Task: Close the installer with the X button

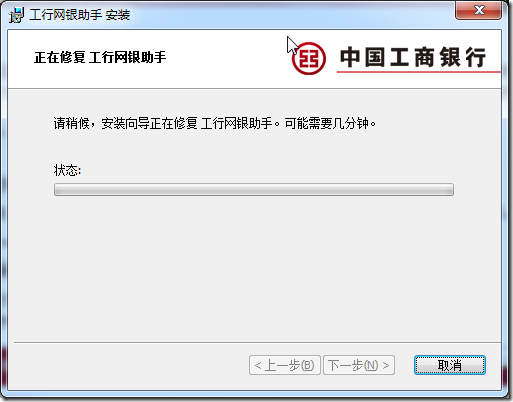Action: click(479, 10)
